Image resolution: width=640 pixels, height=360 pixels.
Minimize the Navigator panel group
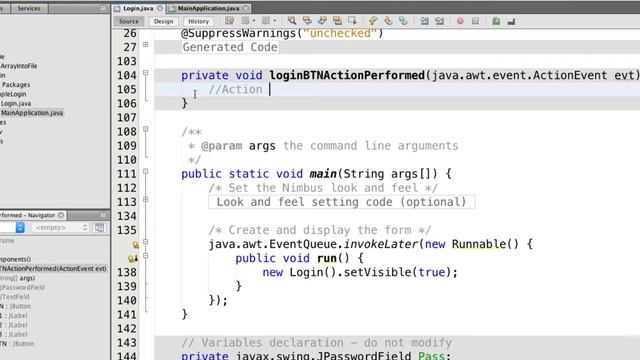102,215
